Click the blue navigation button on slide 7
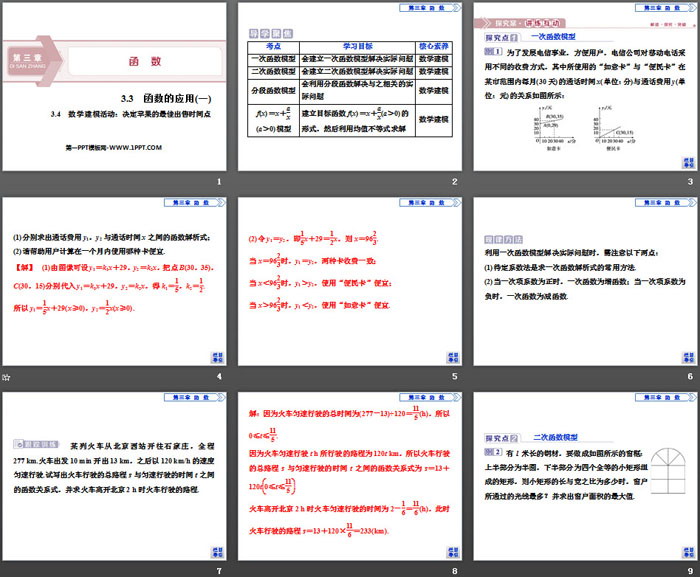 coord(217,550)
